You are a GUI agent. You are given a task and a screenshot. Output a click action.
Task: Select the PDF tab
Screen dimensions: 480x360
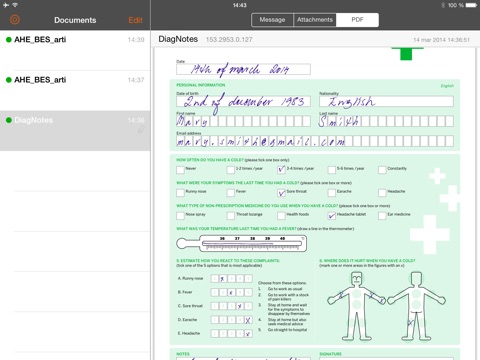[357, 20]
